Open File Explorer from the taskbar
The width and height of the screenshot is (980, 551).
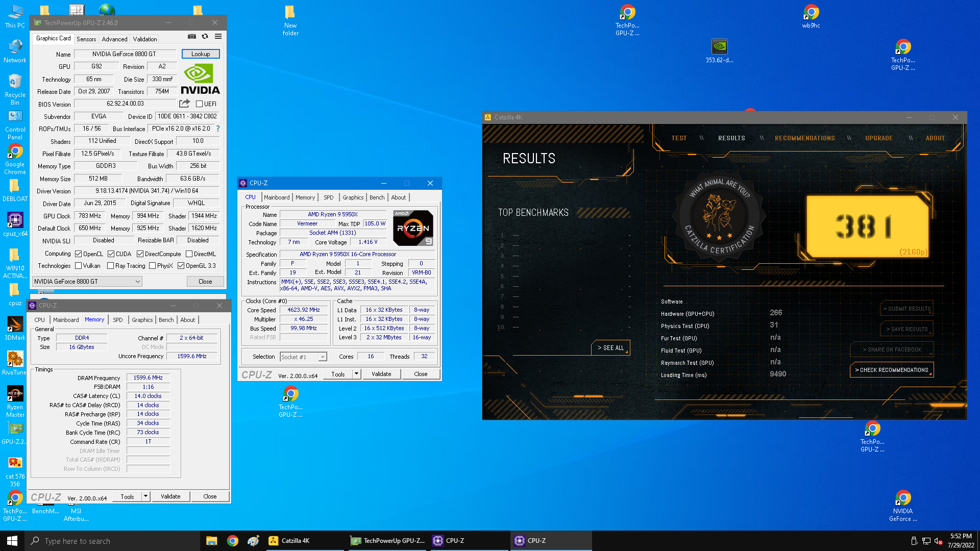pos(212,541)
